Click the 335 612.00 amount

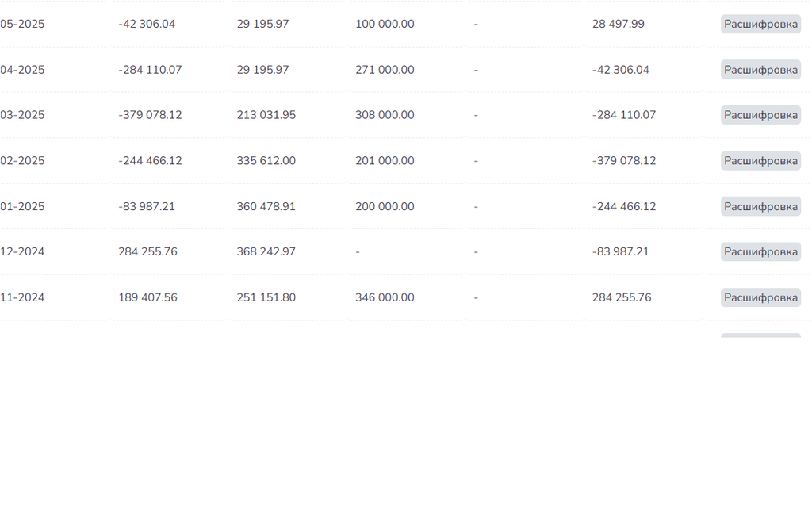[266, 161]
